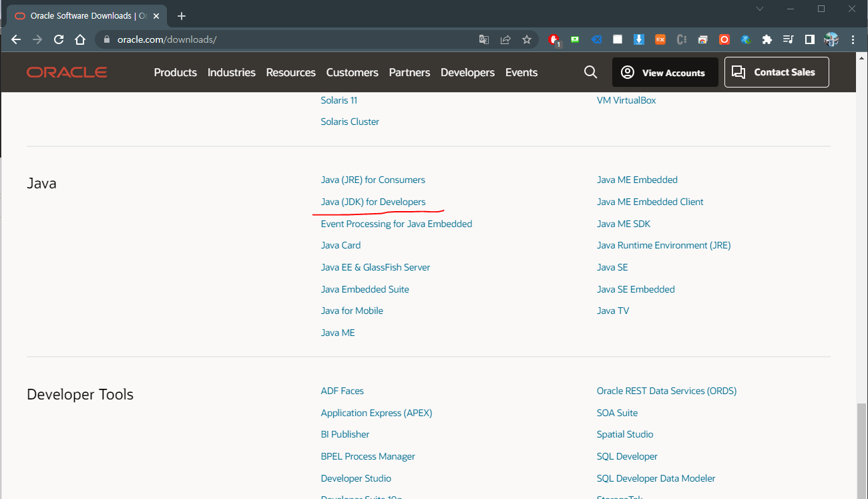Open the red circle record extension
Viewport: 868px width, 499px height.
724,39
